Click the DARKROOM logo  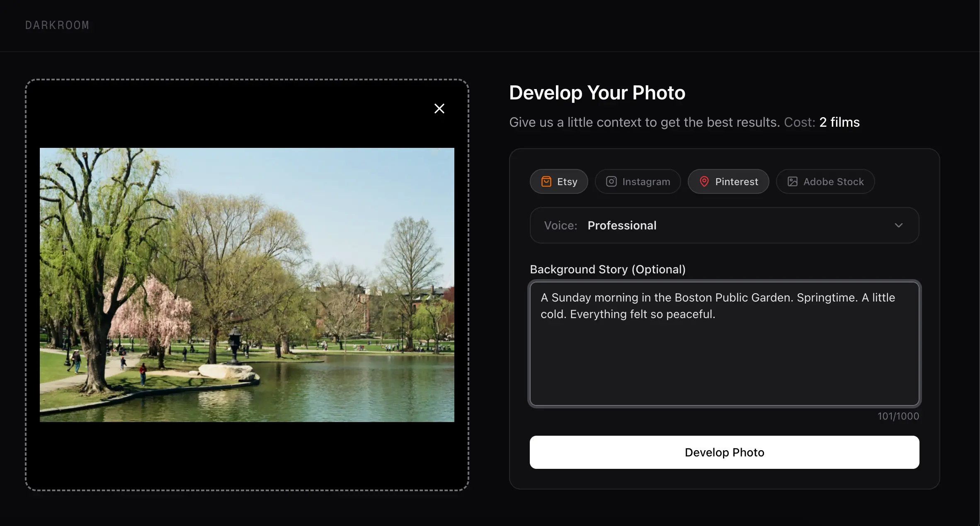click(x=57, y=25)
